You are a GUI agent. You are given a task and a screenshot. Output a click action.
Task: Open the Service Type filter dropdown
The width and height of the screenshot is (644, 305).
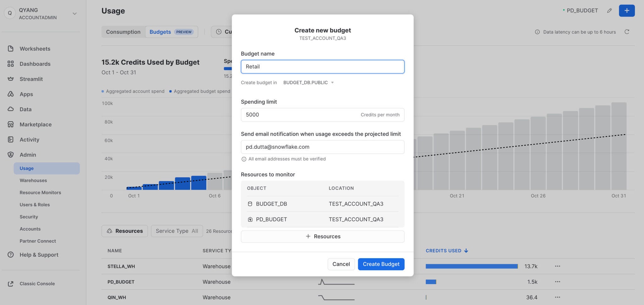[177, 231]
